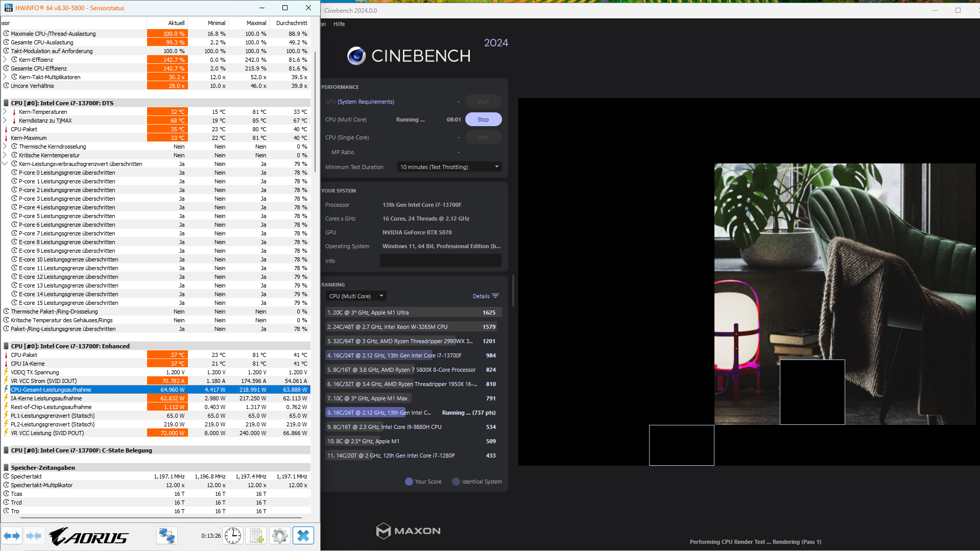
Task: Click the AORUS logo in HWiNFO
Action: click(89, 536)
